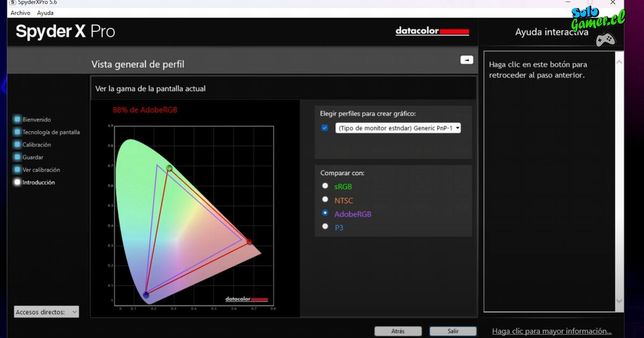644x338 pixels.
Task: Click the back arrow step button
Action: (x=467, y=60)
